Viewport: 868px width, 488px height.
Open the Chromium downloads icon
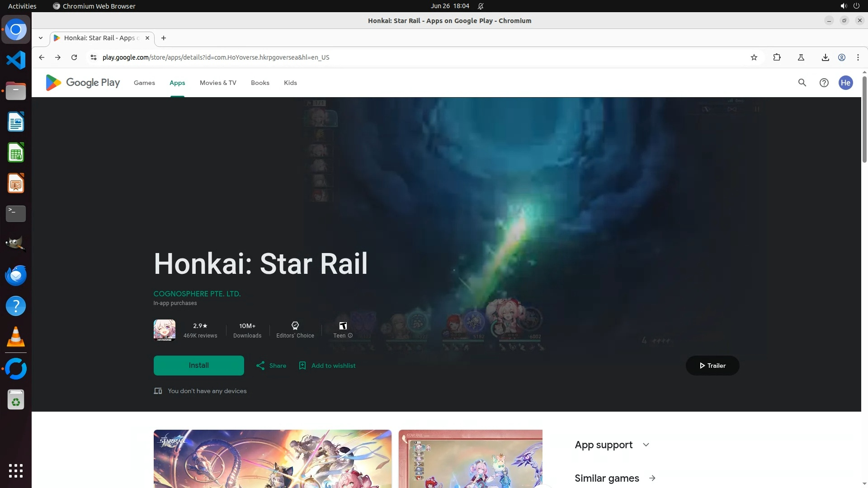click(825, 57)
